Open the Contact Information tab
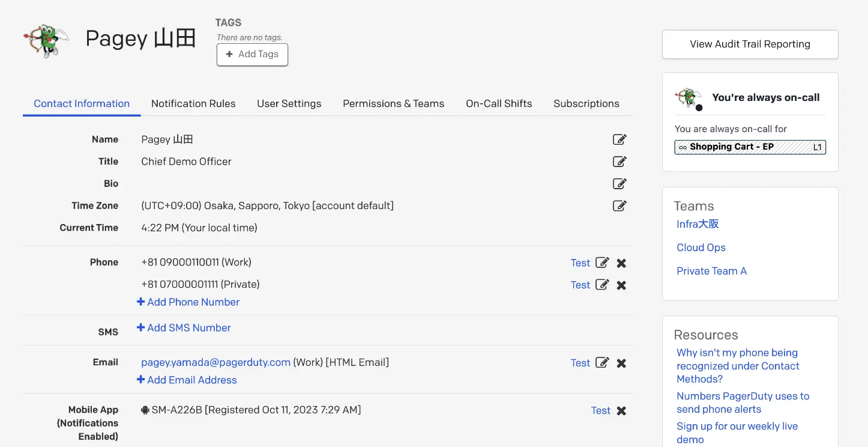The height and width of the screenshot is (447, 868). [x=82, y=103]
